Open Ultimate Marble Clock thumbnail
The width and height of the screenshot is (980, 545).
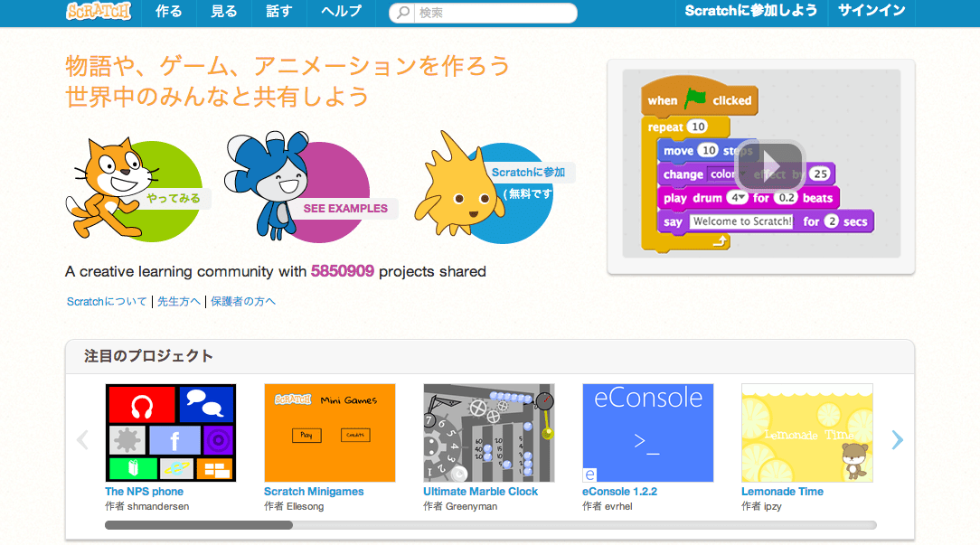point(489,433)
